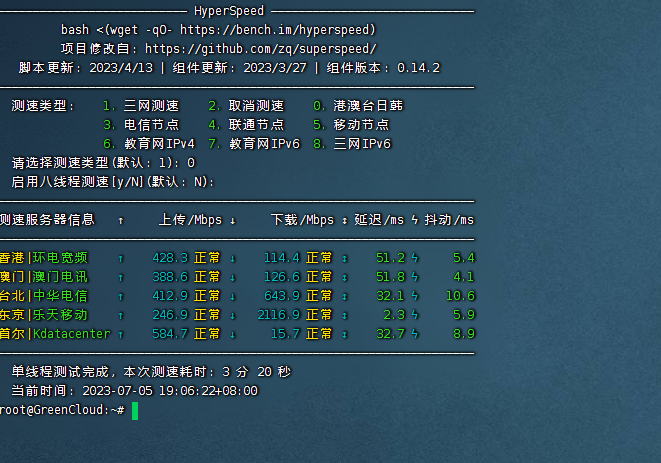Click the 启用八线程测速 [y/N] prompt line
The height and width of the screenshot is (463, 661).
(113, 182)
